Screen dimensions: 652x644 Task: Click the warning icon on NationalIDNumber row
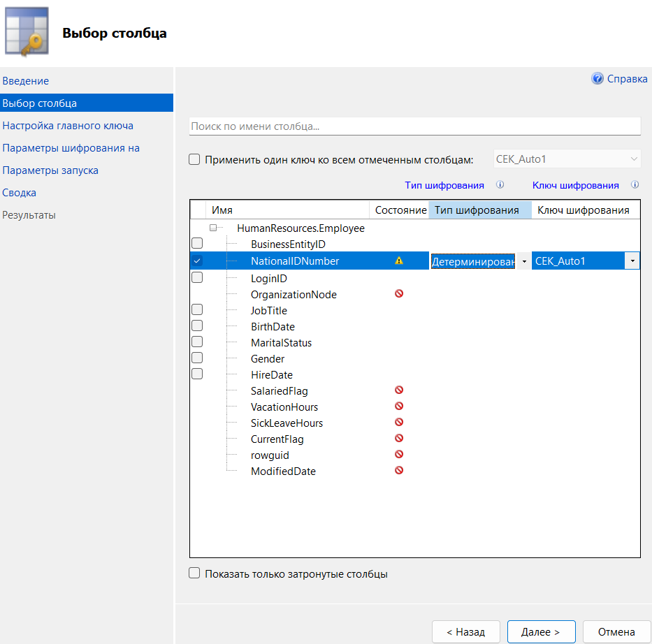tap(399, 261)
